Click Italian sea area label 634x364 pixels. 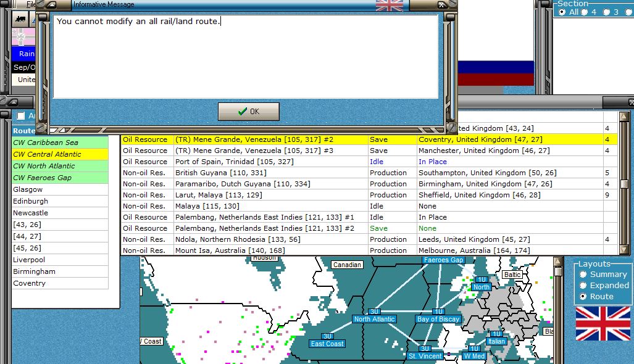pyautogui.click(x=496, y=341)
